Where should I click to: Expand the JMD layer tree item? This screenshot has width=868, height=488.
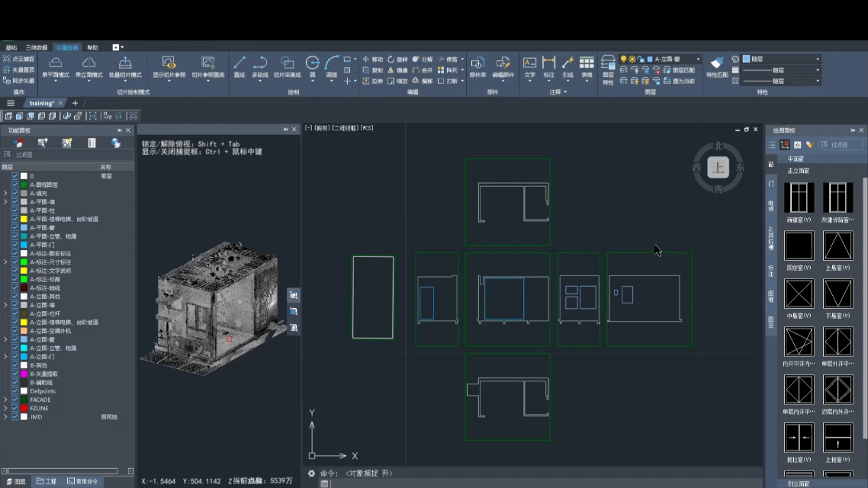tap(6, 417)
